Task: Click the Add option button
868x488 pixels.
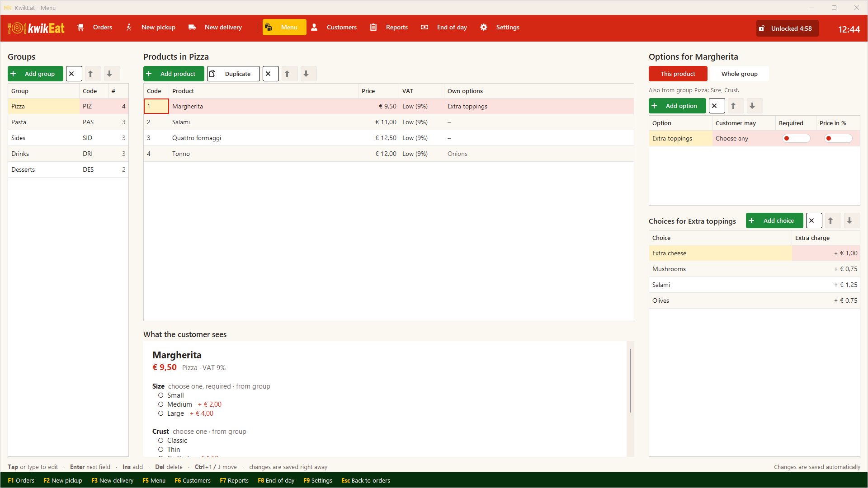Action: click(x=677, y=106)
